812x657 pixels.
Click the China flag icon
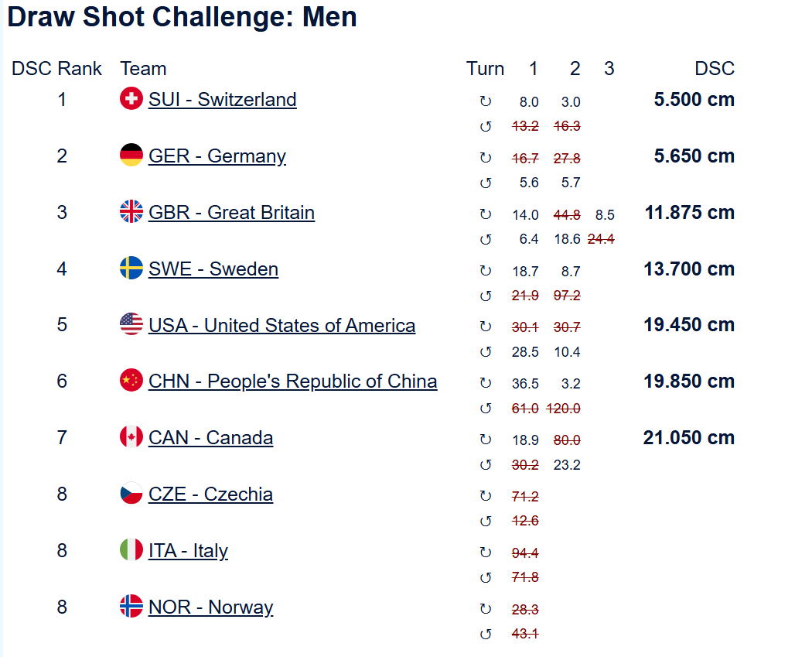[x=131, y=381]
